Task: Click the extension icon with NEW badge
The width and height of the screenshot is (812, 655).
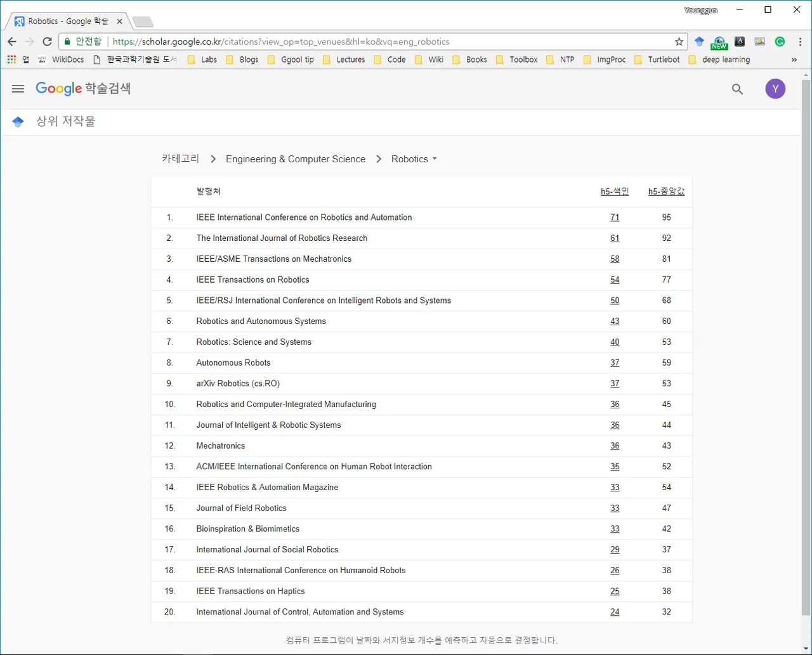Action: 719,42
